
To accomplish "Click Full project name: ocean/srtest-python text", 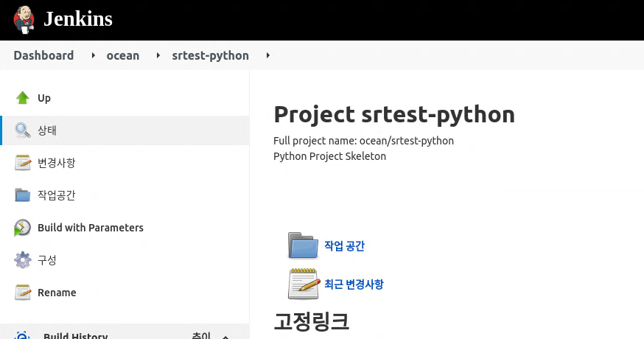I will point(363,141).
